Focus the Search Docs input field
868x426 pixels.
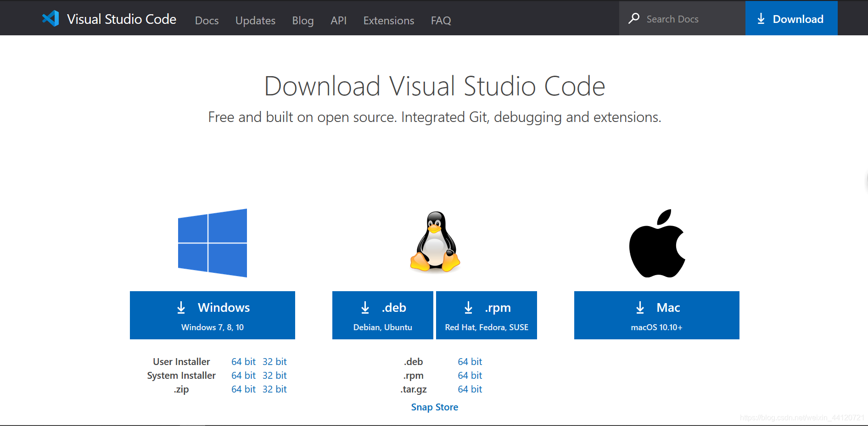[x=682, y=18]
